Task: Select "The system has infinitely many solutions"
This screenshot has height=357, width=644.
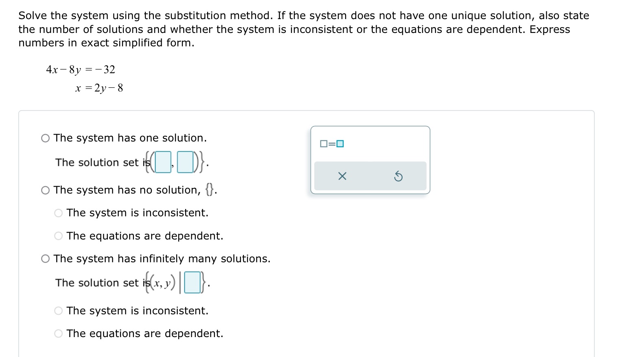Action: point(45,258)
